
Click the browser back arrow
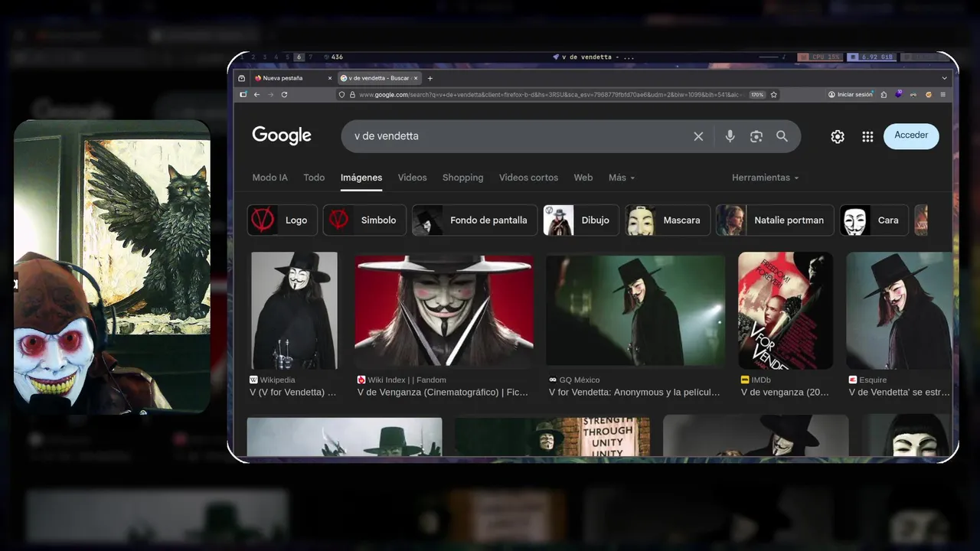(256, 95)
